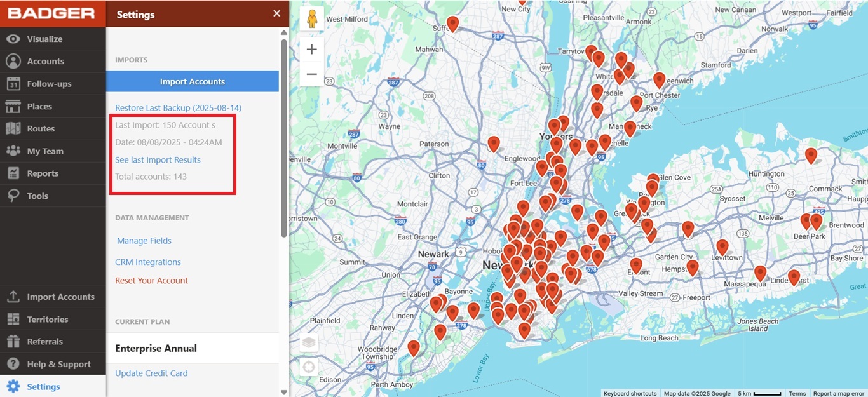
Task: Open the Visualize menu item
Action: click(x=53, y=39)
